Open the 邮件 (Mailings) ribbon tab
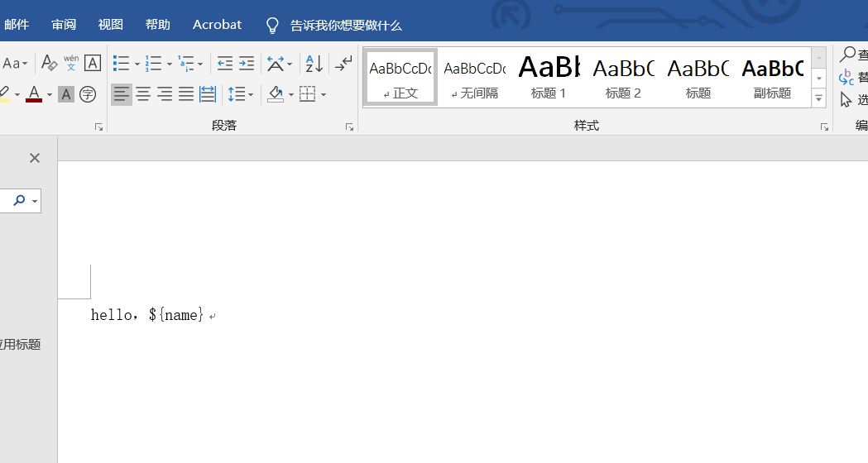Image resolution: width=868 pixels, height=463 pixels. (17, 25)
